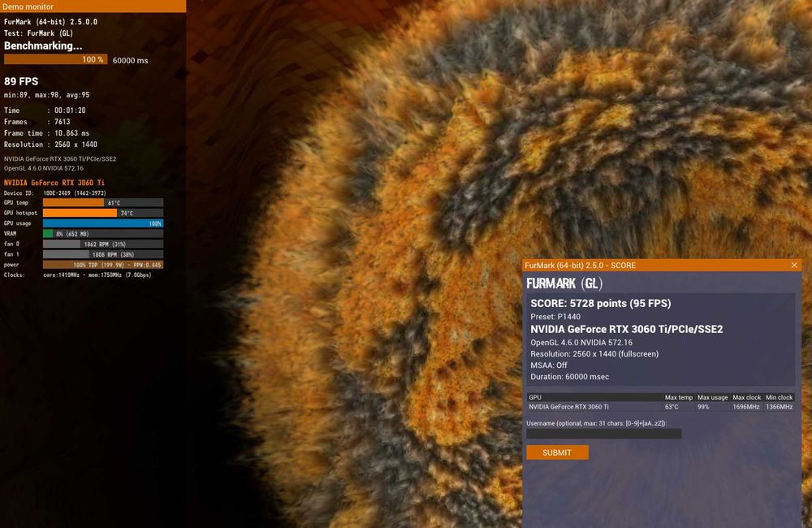Click the fan 1 1808 RPM bar
Viewport: 812px width, 528px height.
pos(103,254)
